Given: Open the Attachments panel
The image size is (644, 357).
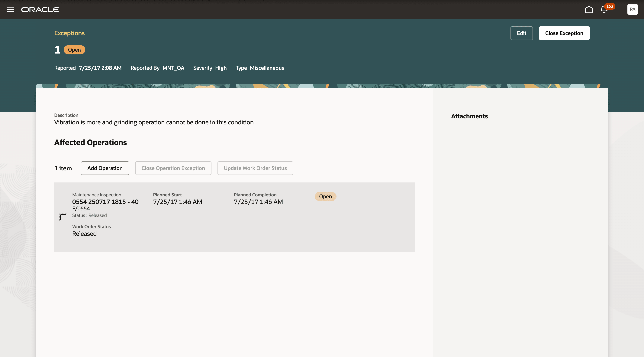Looking at the screenshot, I should pos(469,116).
